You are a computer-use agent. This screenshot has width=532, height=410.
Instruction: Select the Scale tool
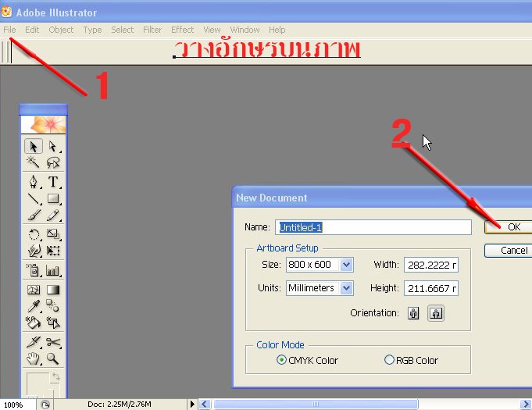pos(52,234)
